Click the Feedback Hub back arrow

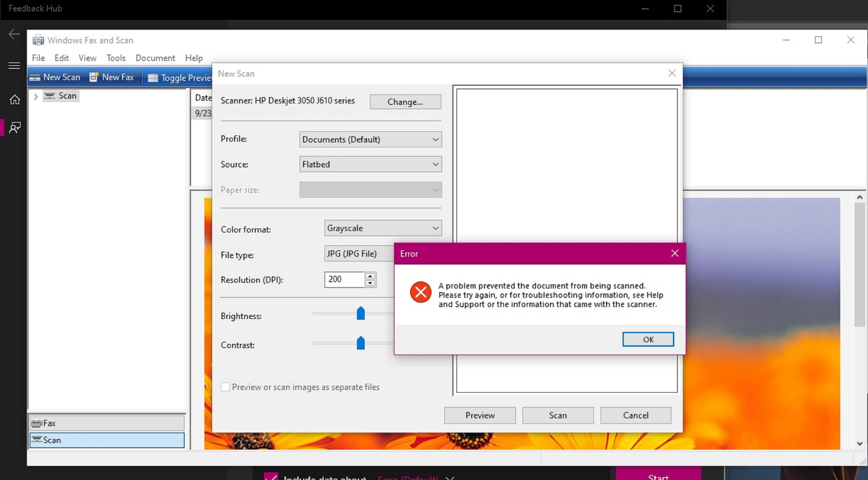14,34
